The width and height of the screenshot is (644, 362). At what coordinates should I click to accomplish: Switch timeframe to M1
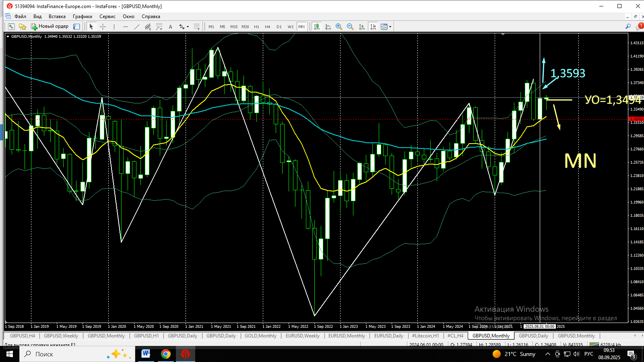(211, 27)
